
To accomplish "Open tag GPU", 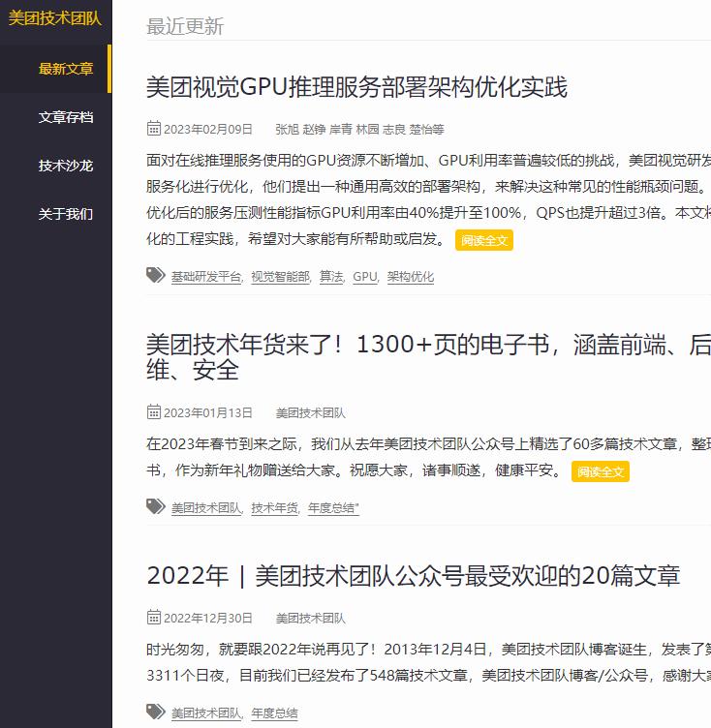I will point(365,277).
